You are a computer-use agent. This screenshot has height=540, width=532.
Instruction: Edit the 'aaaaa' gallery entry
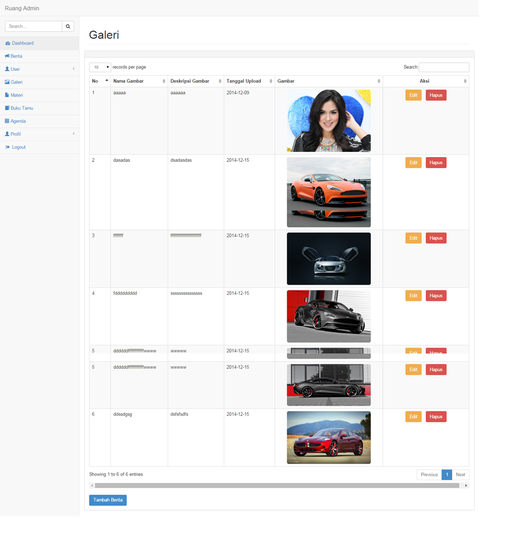tap(414, 95)
